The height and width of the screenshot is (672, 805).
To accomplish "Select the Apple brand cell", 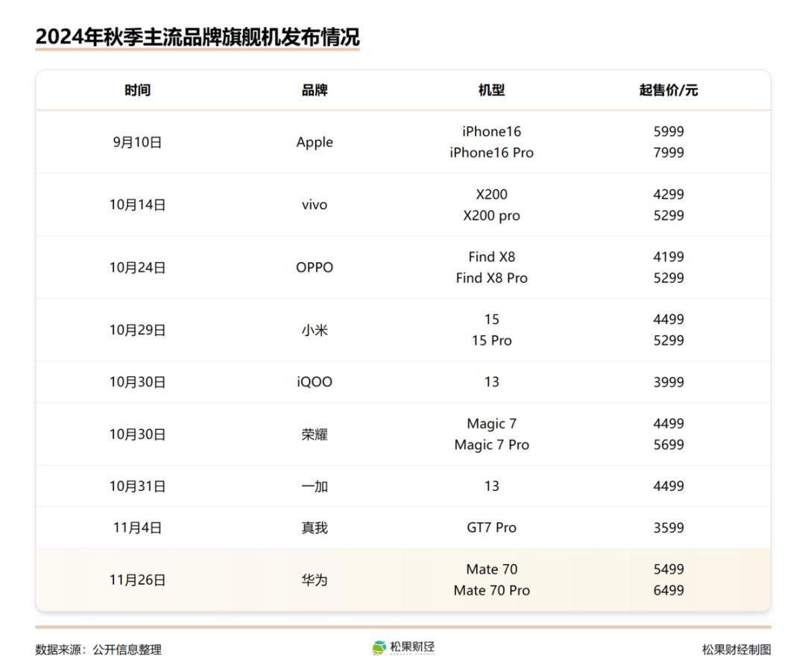I will point(315,142).
